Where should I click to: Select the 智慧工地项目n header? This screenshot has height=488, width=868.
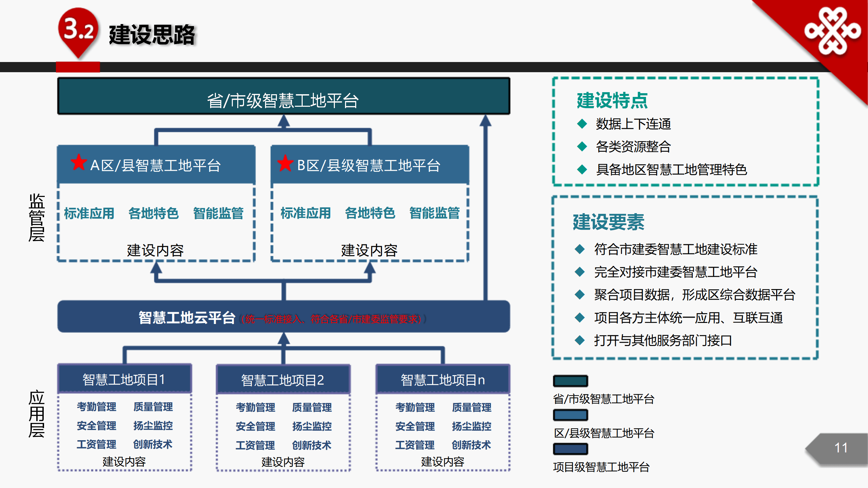click(443, 379)
